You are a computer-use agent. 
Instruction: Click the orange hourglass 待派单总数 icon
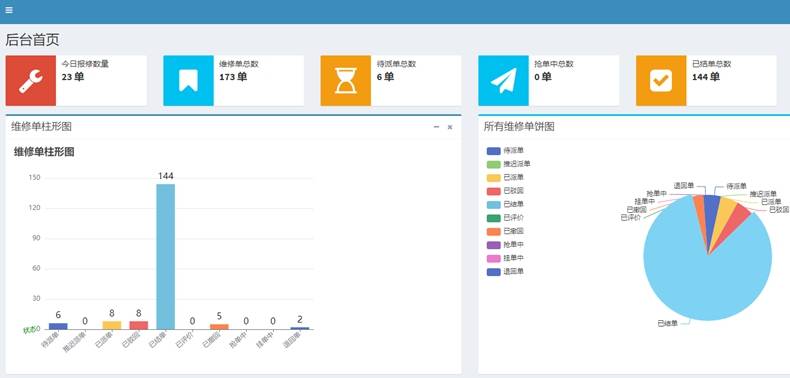coord(346,81)
